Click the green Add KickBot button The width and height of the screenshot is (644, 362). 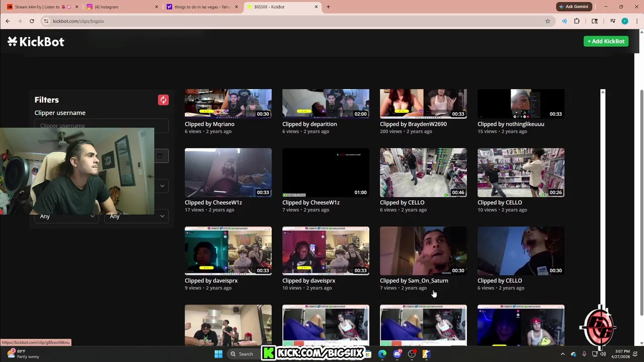(606, 41)
